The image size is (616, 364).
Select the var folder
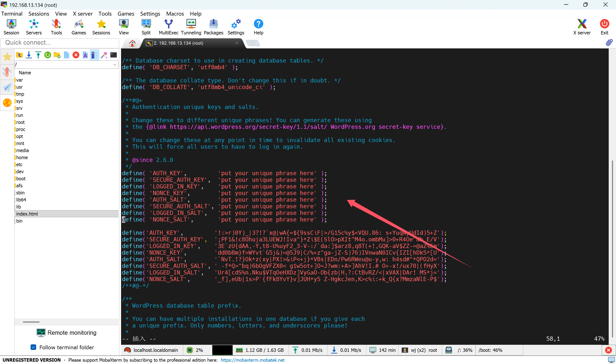(x=19, y=80)
